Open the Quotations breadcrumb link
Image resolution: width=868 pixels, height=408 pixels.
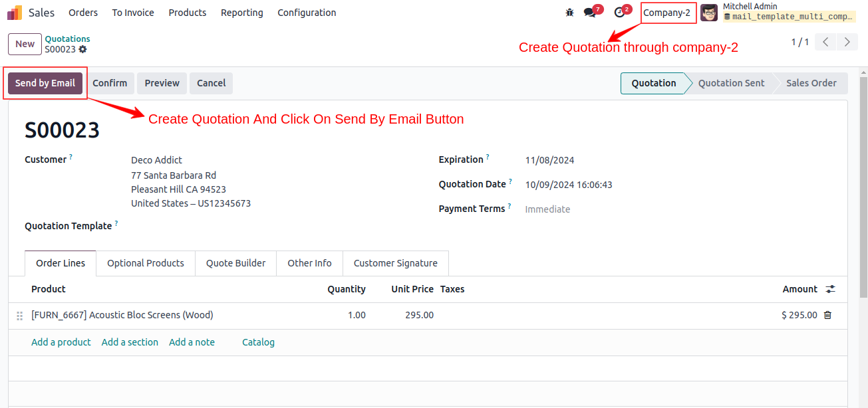pos(67,39)
